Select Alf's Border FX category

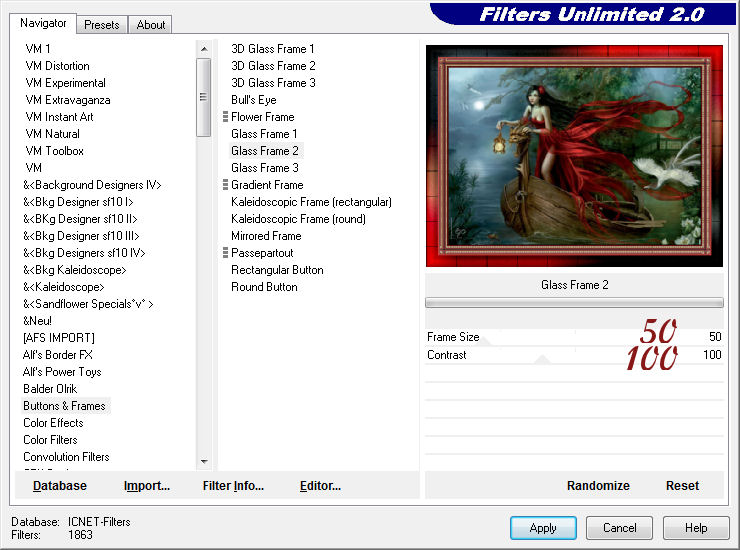(58, 355)
